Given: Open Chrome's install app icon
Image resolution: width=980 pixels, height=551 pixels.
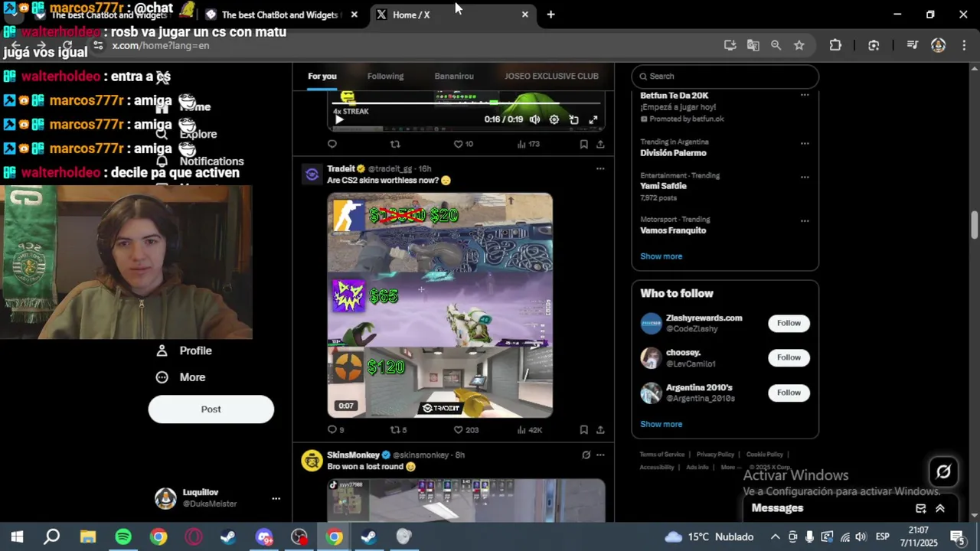Looking at the screenshot, I should coord(730,45).
